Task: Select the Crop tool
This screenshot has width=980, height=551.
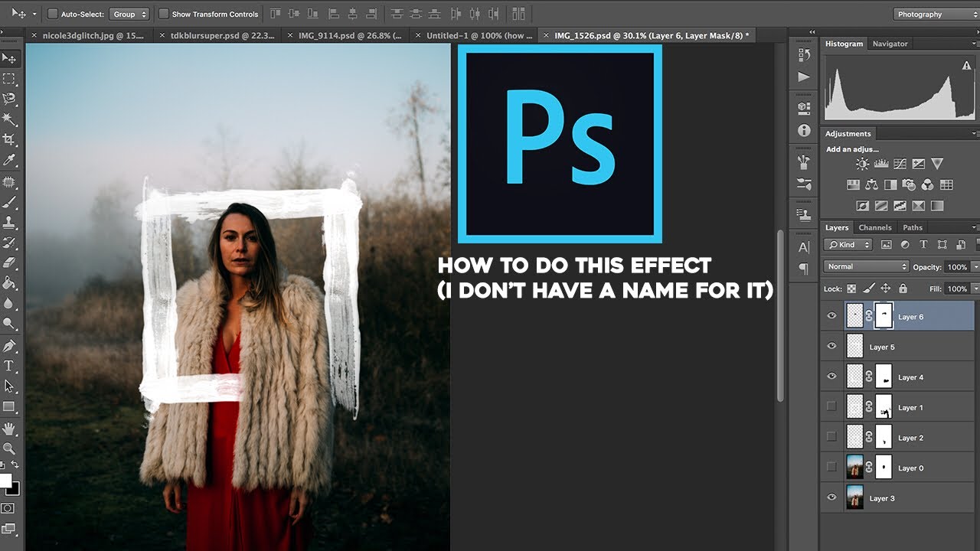Action: 9,139
